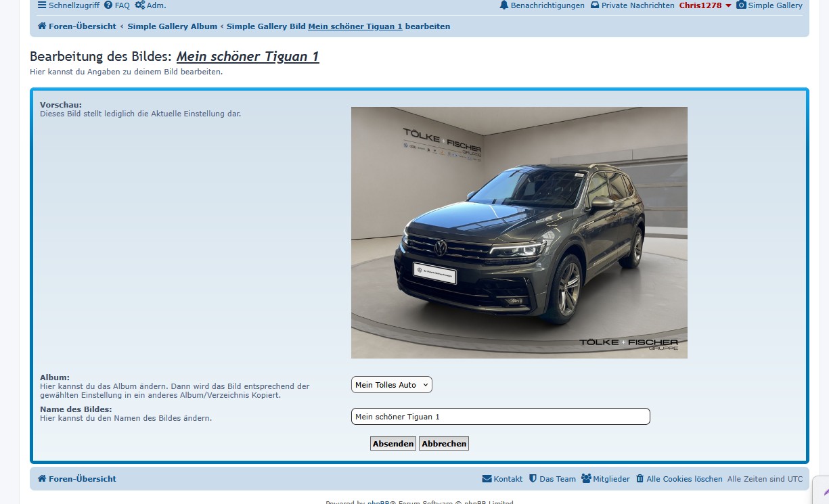Image resolution: width=829 pixels, height=504 pixels.
Task: Click the Album: label text
Action: [x=55, y=377]
